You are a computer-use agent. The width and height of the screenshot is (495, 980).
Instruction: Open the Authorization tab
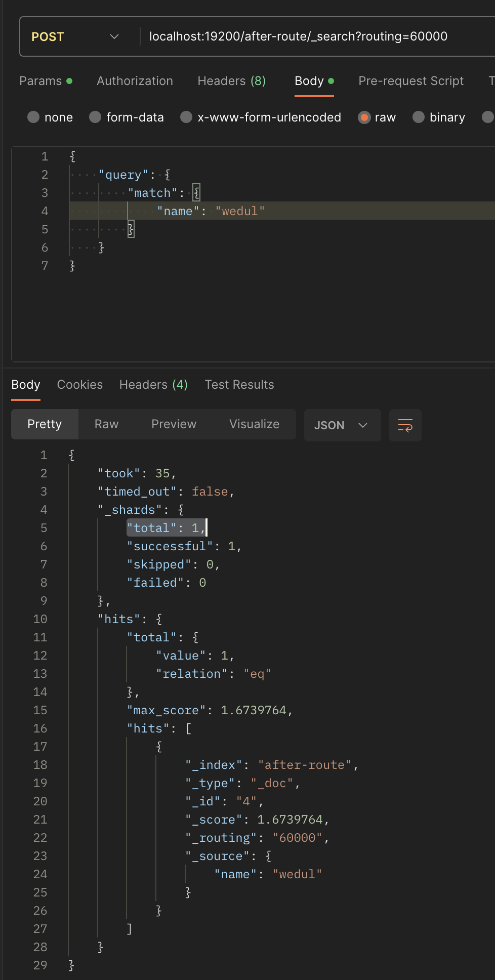[135, 81]
